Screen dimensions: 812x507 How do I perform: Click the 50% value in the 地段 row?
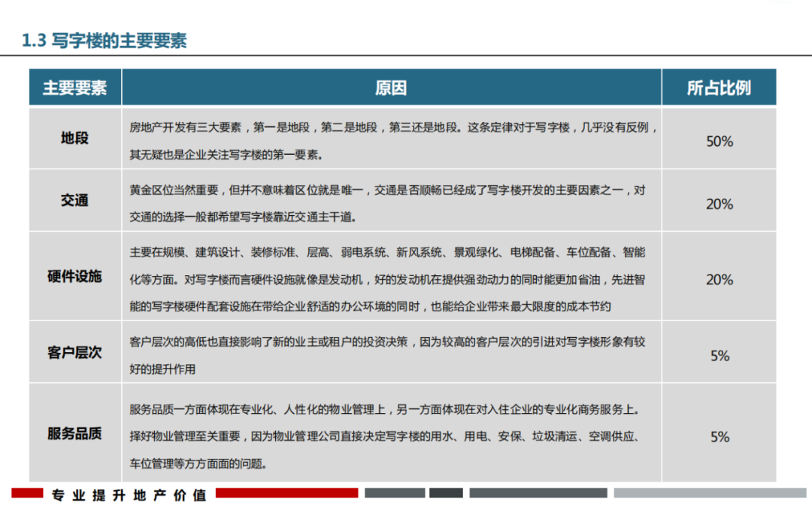point(720,141)
